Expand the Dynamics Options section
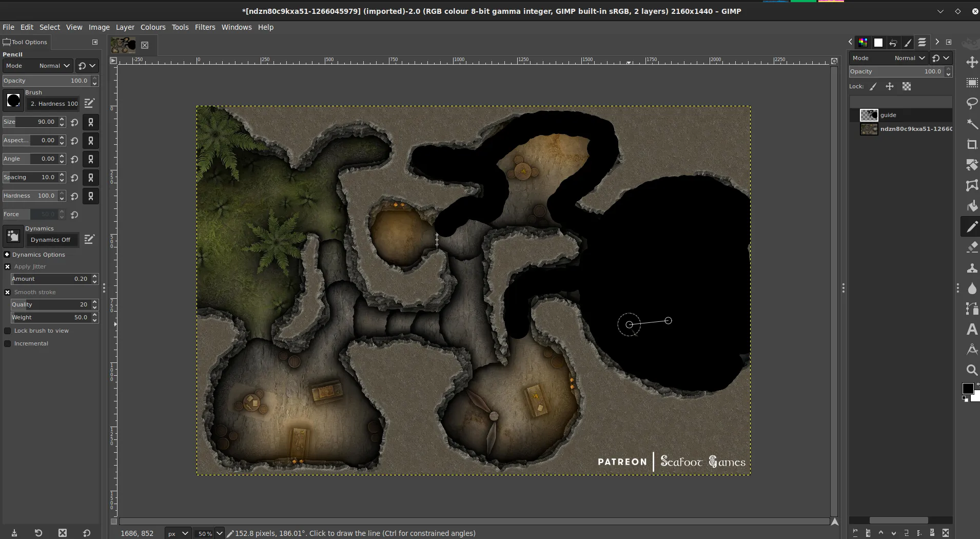The height and width of the screenshot is (539, 980). pos(8,255)
